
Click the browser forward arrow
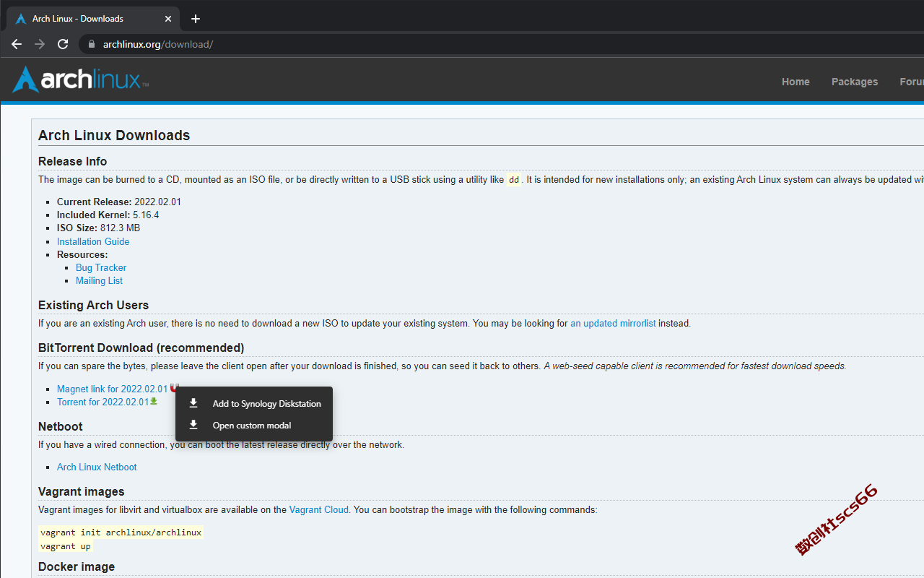(40, 44)
